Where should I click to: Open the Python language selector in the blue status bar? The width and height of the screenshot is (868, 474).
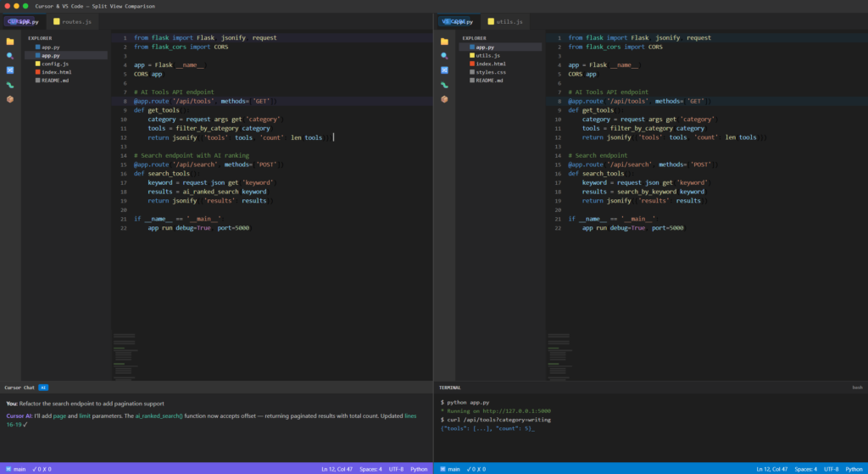pyautogui.click(x=854, y=469)
